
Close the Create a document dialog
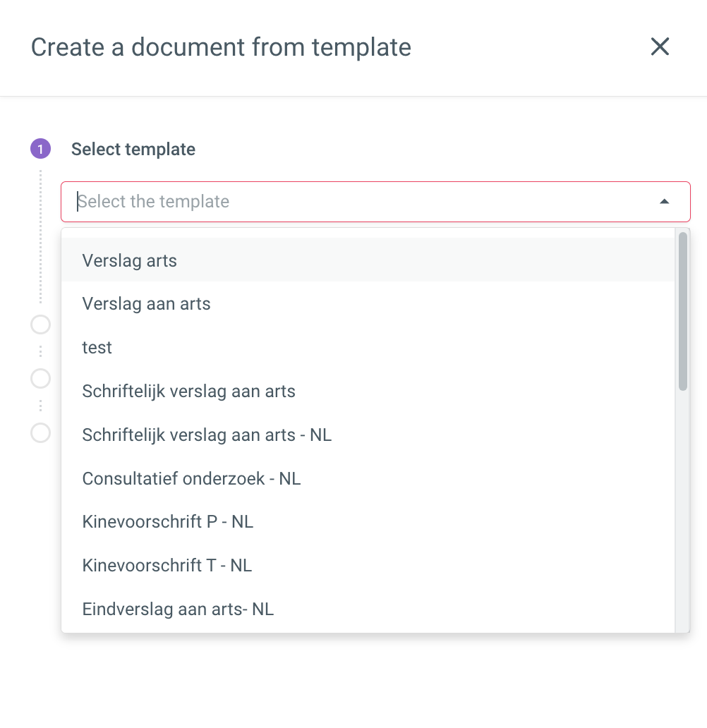coord(660,47)
